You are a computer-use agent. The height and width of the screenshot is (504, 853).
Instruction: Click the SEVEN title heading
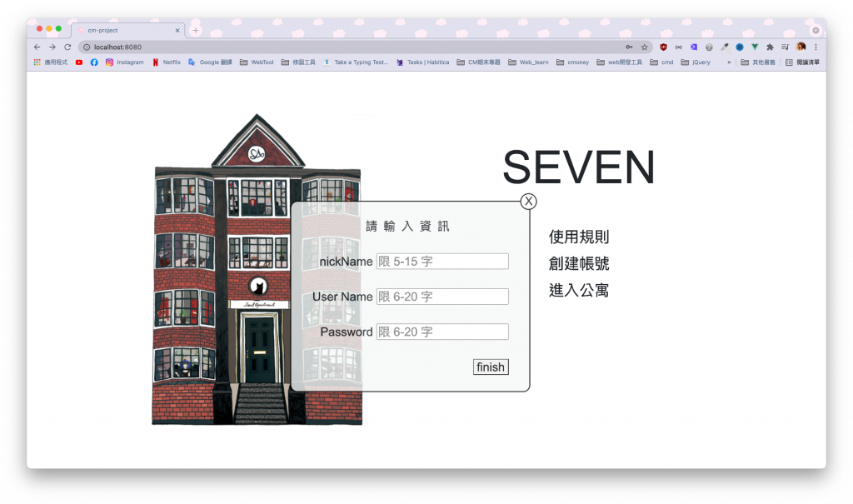(x=579, y=167)
